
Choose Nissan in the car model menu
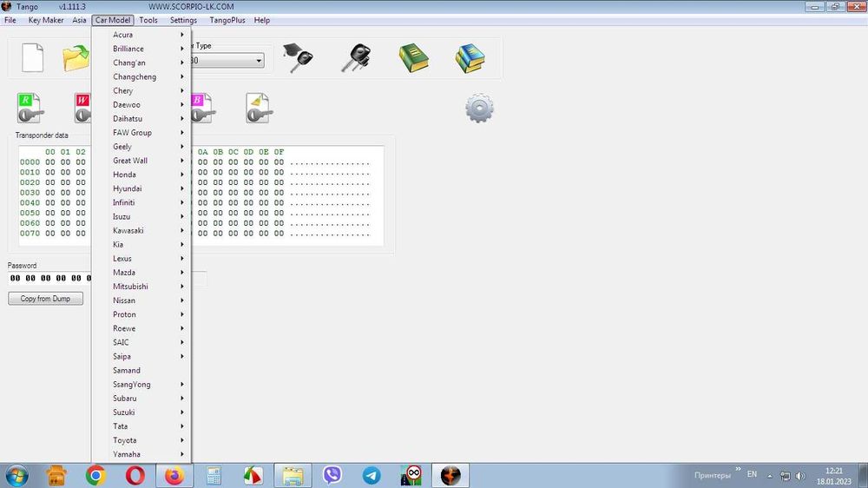[x=141, y=300]
